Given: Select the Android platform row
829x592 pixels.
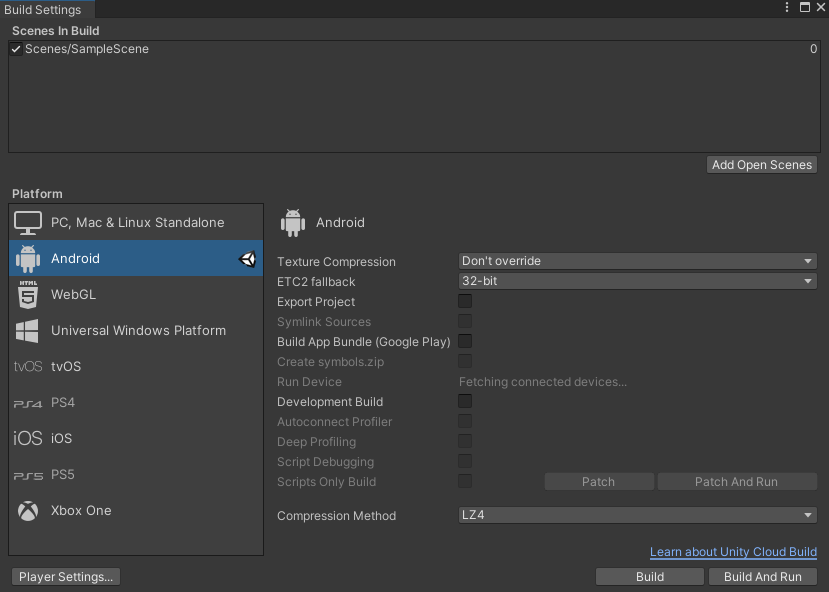Looking at the screenshot, I should (x=136, y=258).
